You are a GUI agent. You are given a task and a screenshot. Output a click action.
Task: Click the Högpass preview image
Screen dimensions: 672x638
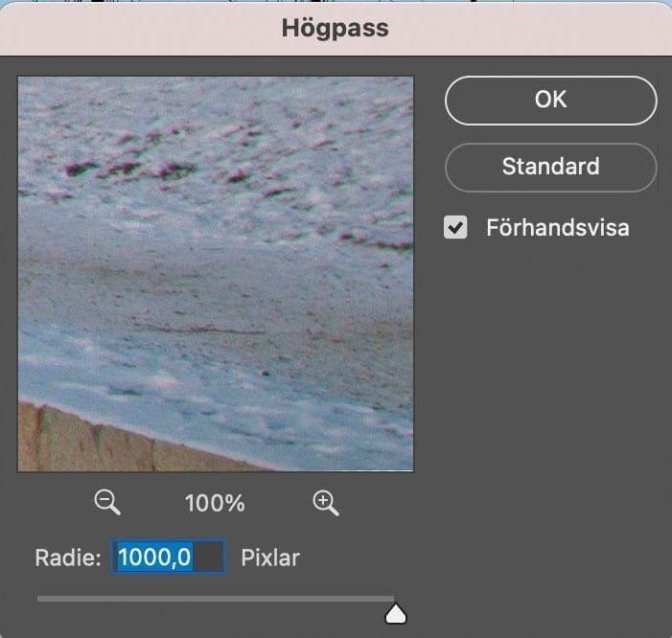[x=216, y=274]
